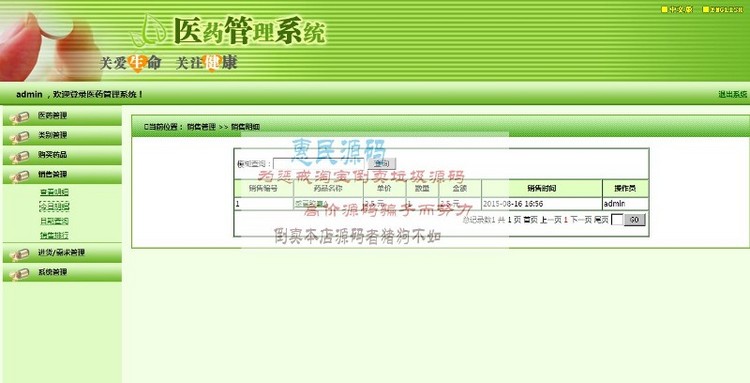Click the drug name link in row 1
The width and height of the screenshot is (750, 383).
click(x=312, y=204)
